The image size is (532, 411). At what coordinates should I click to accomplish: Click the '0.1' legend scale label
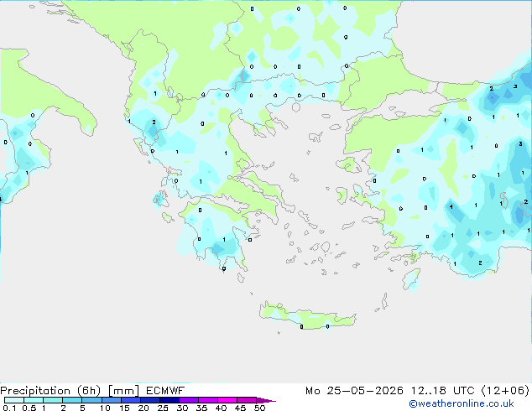pyautogui.click(x=9, y=408)
